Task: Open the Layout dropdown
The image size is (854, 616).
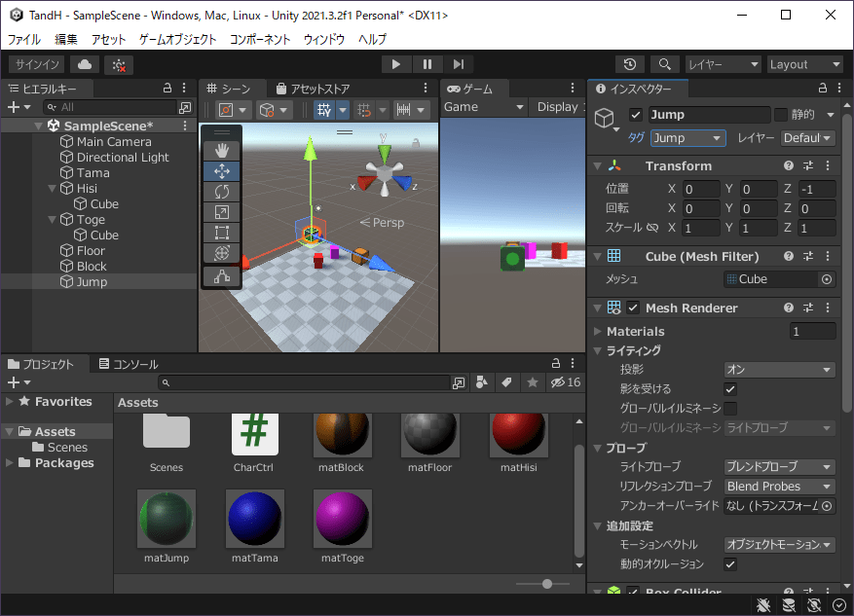Action: (805, 65)
